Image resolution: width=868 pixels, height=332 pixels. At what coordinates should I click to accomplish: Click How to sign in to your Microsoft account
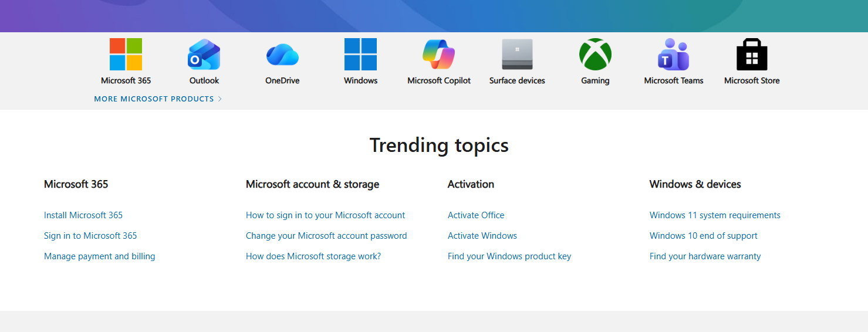coord(325,215)
